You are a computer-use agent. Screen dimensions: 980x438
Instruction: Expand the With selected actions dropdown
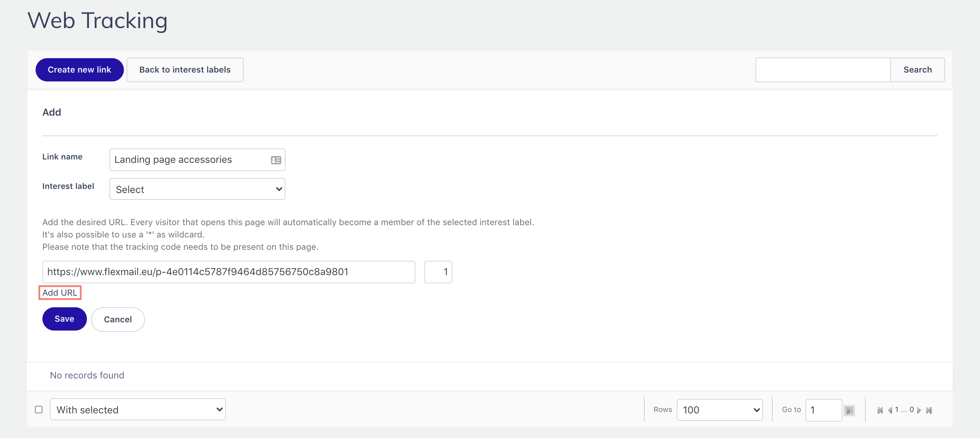(138, 410)
